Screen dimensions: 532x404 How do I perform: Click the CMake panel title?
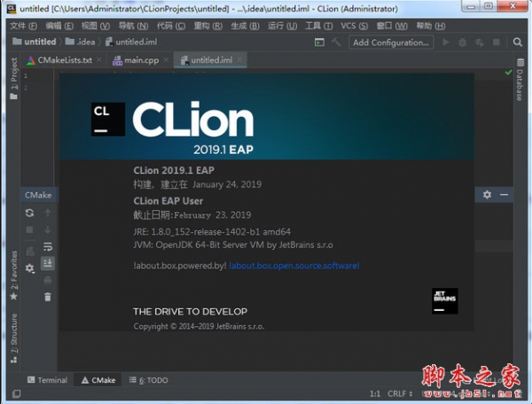(x=38, y=195)
